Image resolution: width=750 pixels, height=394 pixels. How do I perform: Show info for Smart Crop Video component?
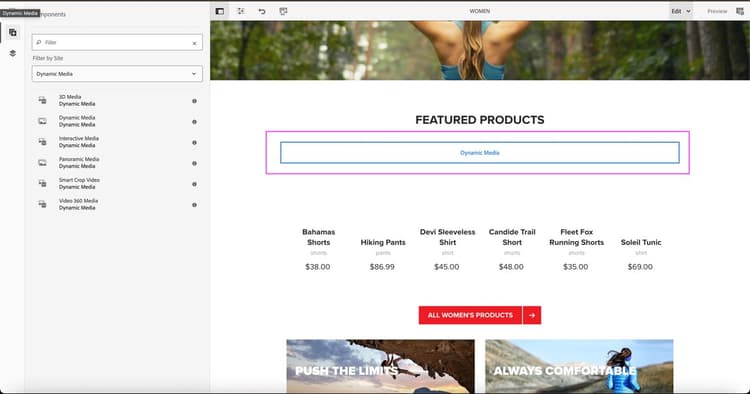coord(194,184)
